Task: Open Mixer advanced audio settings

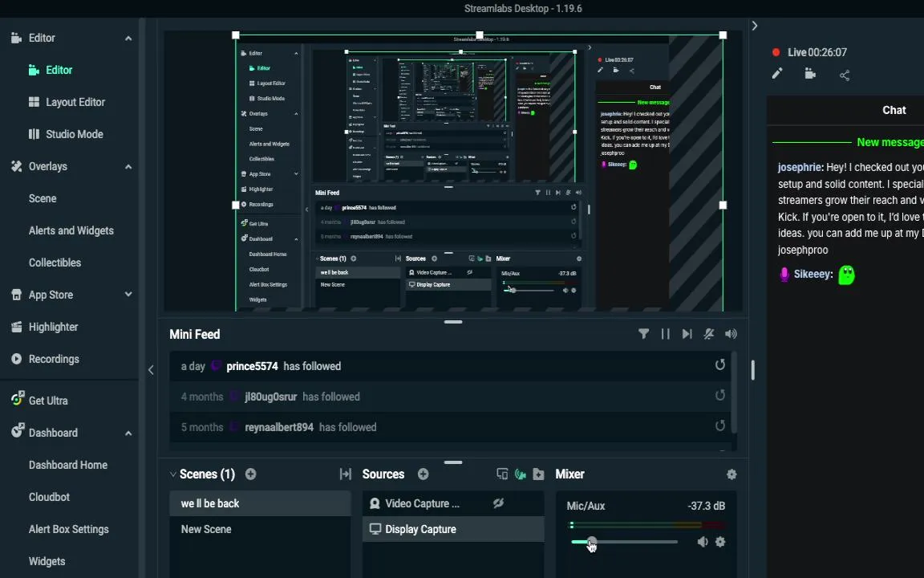Action: coord(731,474)
